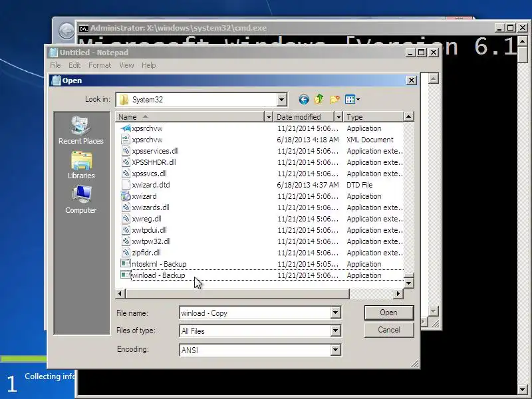The height and width of the screenshot is (399, 532).
Task: Select xwreg.dll file icon
Action: [x=126, y=219]
